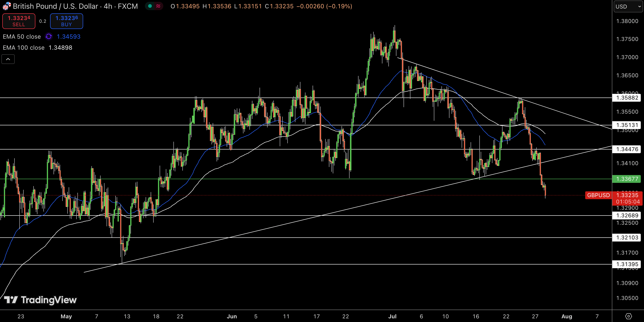Click the green market status dot
The image size is (644, 322).
click(x=150, y=6)
